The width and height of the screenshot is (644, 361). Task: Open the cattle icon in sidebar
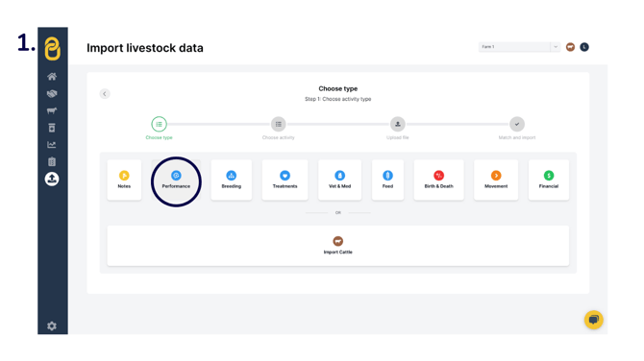52,110
